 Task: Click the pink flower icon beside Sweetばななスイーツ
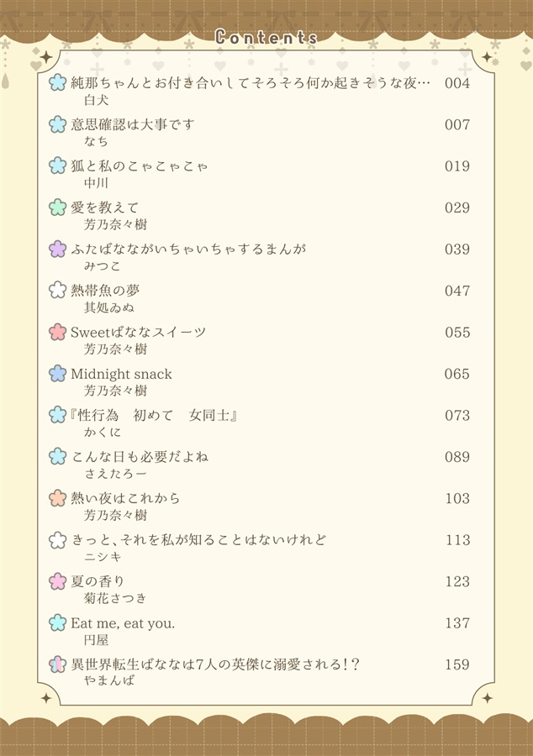(x=57, y=332)
